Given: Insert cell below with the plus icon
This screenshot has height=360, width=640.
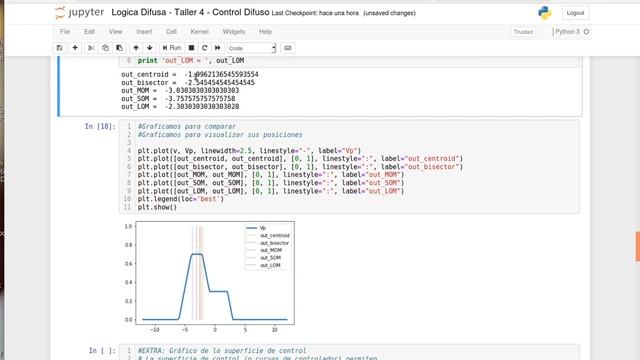Looking at the screenshot, I should (75, 48).
